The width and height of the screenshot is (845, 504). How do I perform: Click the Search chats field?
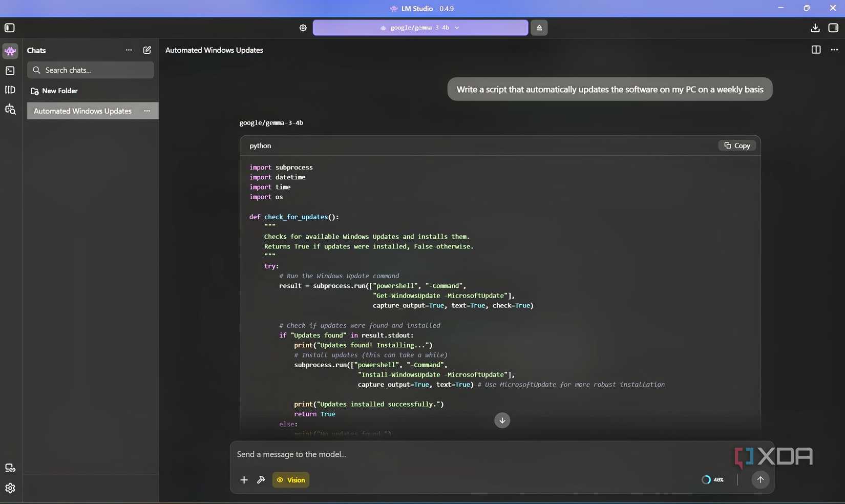[91, 70]
